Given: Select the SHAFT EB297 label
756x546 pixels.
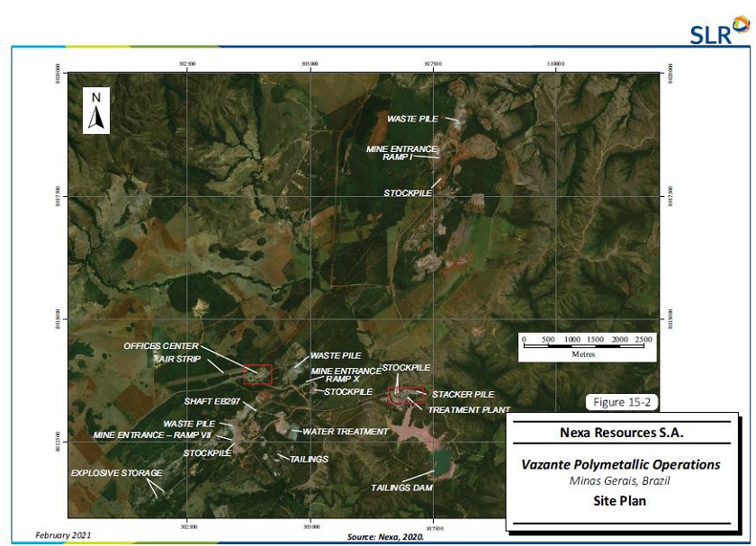Looking at the screenshot, I should tap(212, 401).
